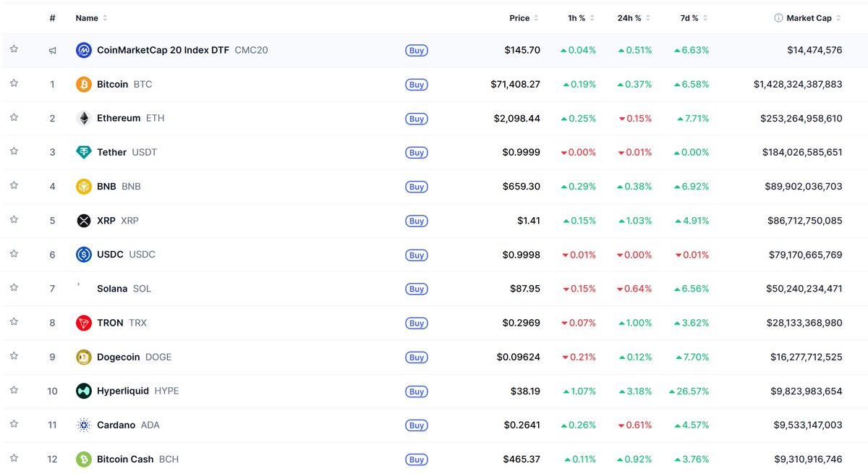Click Bitcoin Cash BCH price $465.37
Image resolution: width=868 pixels, height=474 pixels.
[522, 459]
